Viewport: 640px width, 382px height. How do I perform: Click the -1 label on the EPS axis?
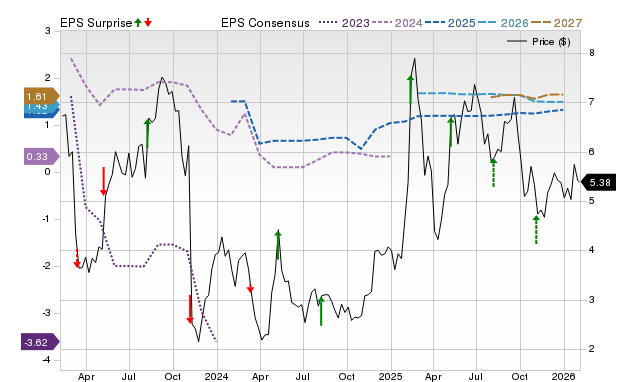click(46, 219)
